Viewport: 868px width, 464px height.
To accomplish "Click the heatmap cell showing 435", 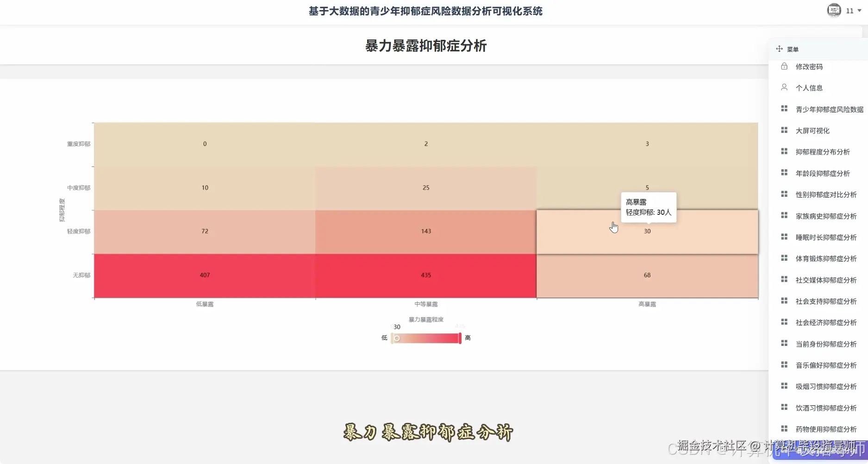I will point(426,275).
